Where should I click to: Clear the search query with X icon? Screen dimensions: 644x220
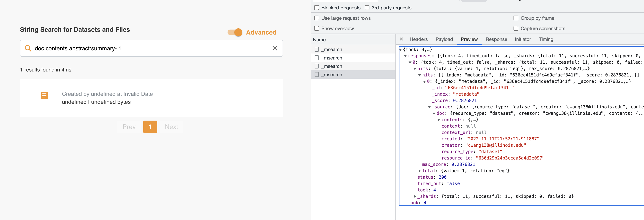(x=275, y=48)
